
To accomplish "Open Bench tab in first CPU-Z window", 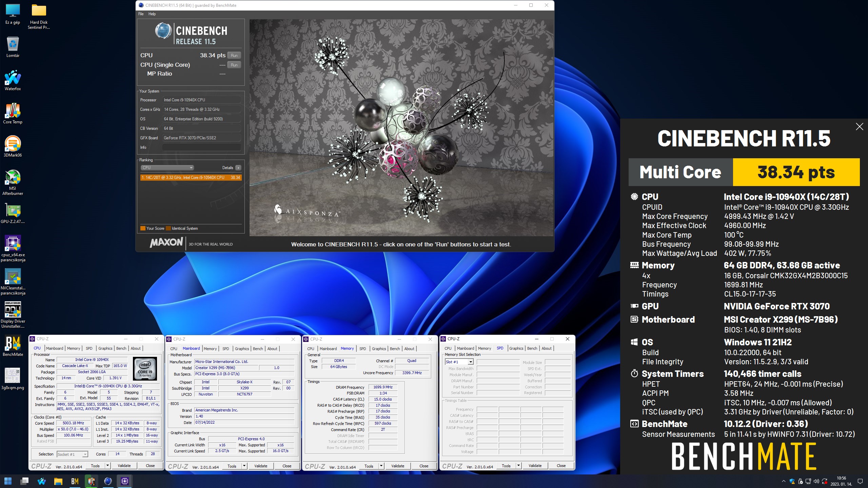I will (121, 348).
